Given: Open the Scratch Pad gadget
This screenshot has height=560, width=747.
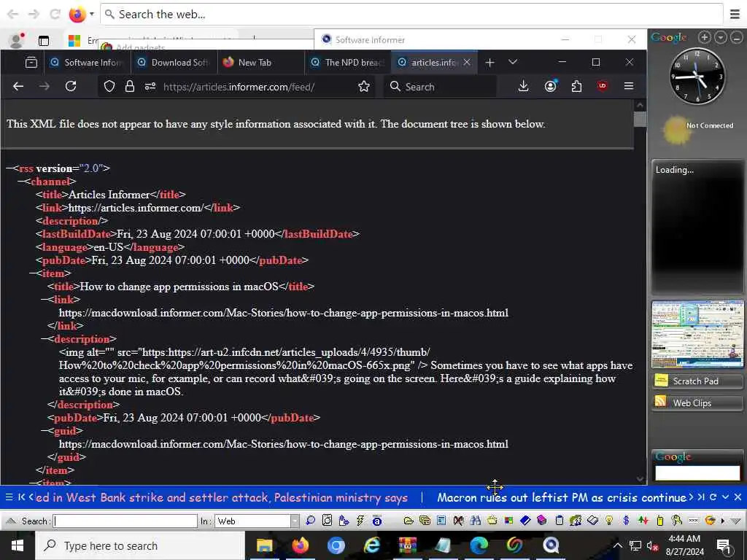Looking at the screenshot, I should pyautogui.click(x=697, y=381).
